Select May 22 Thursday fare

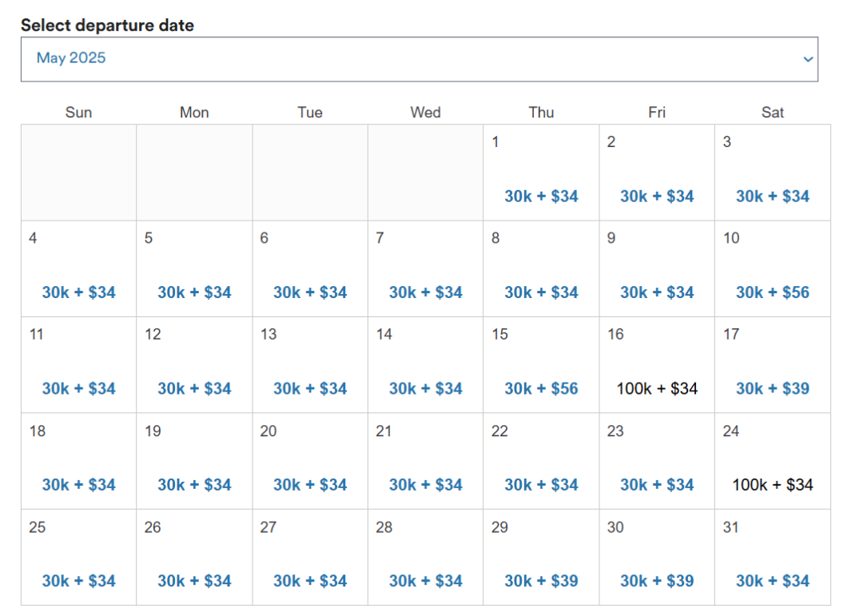(541, 461)
